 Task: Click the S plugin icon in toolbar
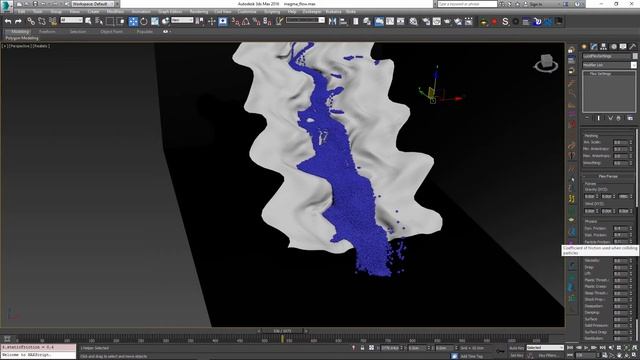coord(505,21)
